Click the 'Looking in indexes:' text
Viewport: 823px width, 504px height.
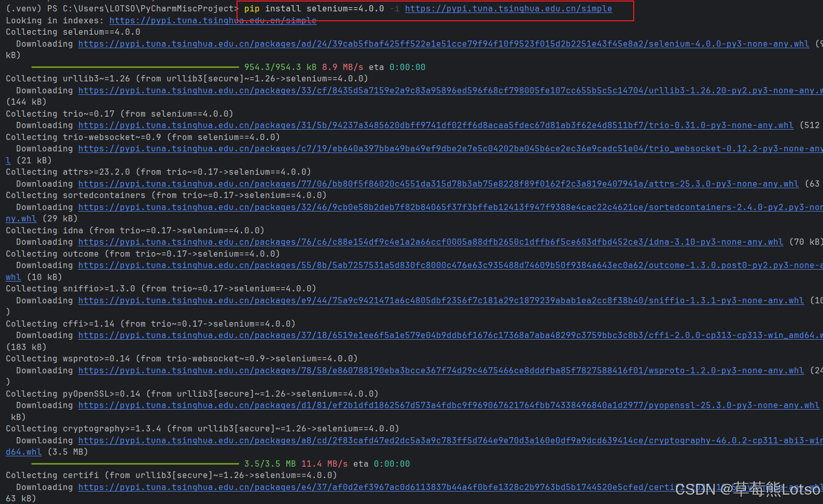(x=55, y=21)
